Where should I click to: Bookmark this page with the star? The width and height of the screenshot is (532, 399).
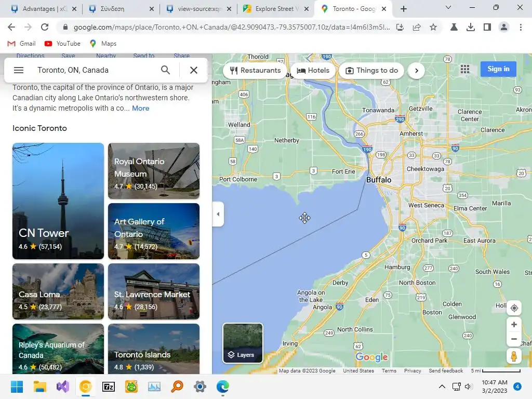(x=433, y=27)
